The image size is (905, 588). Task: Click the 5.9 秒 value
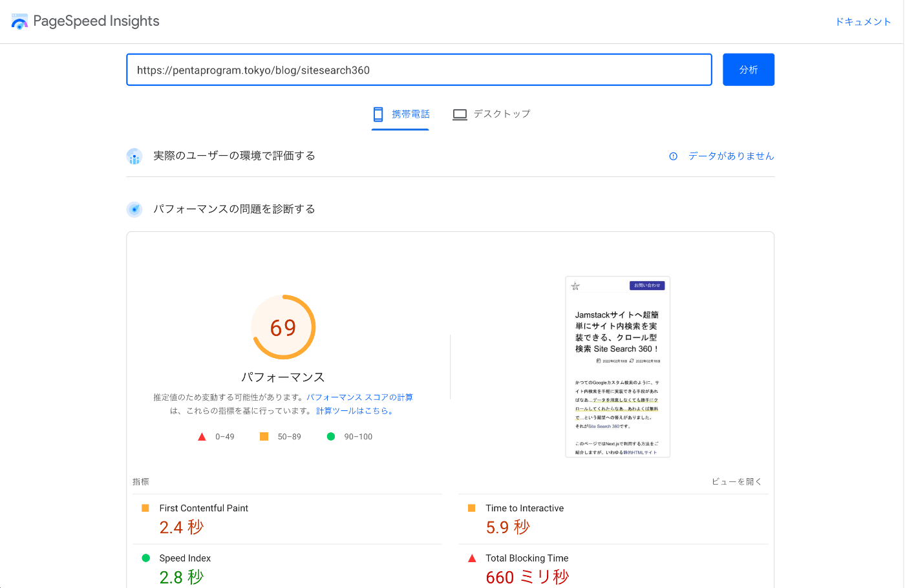point(508,527)
